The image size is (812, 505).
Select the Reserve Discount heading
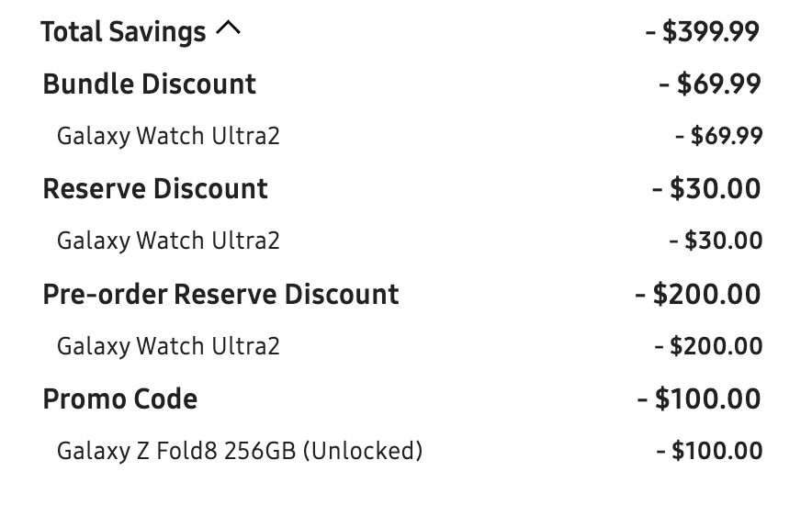pos(155,188)
